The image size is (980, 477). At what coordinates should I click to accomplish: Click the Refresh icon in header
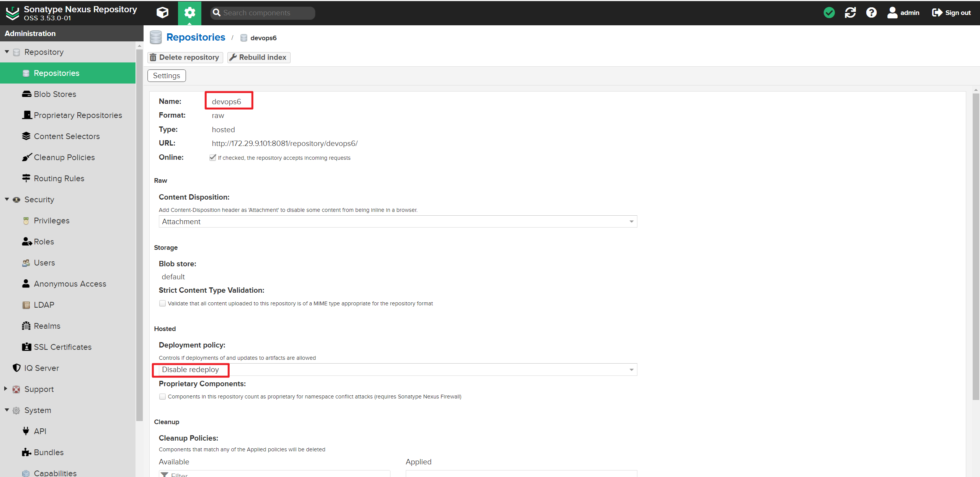(850, 13)
